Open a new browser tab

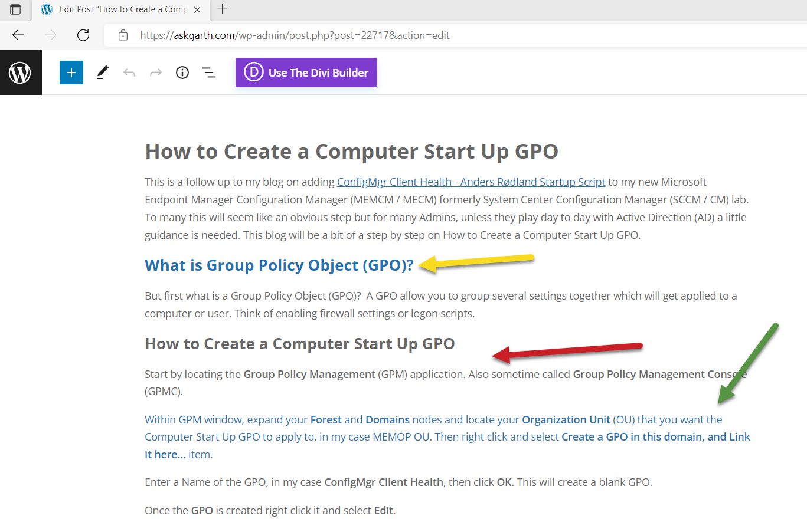tap(223, 9)
